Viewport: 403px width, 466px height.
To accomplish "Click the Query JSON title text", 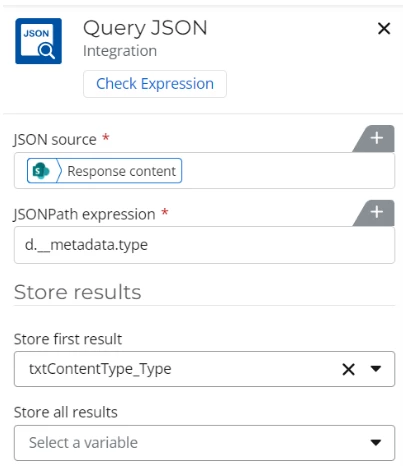I will click(145, 29).
